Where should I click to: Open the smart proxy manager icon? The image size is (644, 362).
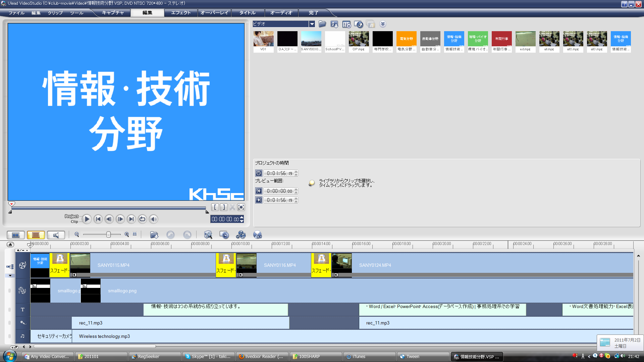(208, 235)
